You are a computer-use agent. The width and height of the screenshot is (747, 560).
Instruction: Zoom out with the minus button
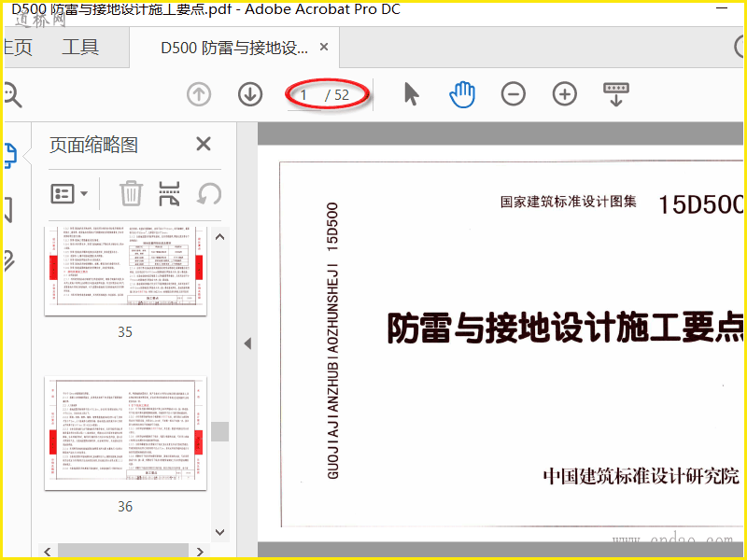pos(513,94)
